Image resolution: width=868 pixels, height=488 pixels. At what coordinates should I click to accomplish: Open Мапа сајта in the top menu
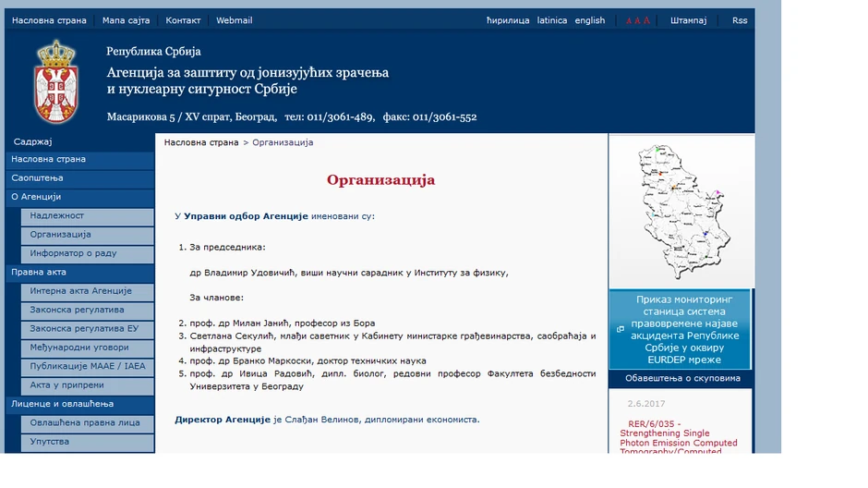[126, 20]
